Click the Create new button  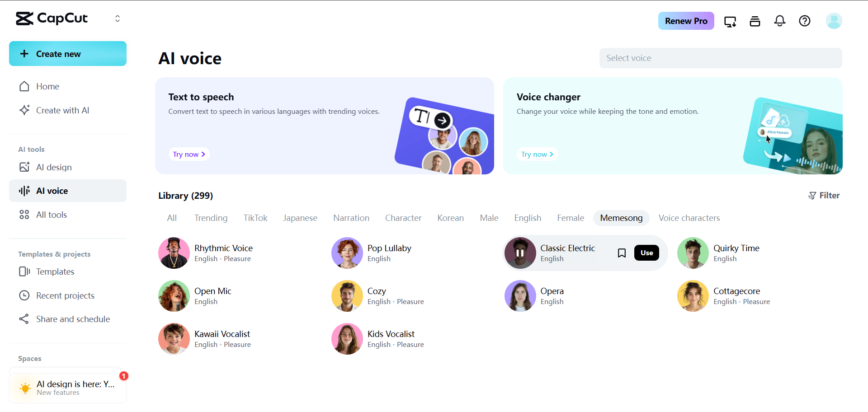click(68, 54)
